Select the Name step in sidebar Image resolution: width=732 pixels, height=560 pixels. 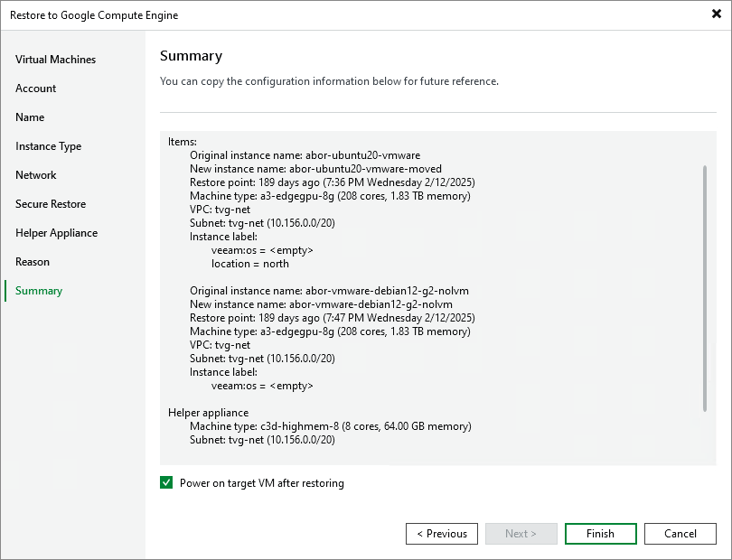click(x=30, y=117)
